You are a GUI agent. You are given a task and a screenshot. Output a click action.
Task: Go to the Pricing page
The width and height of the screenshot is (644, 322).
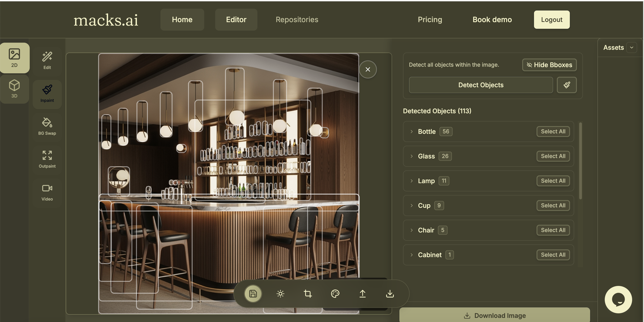click(430, 19)
